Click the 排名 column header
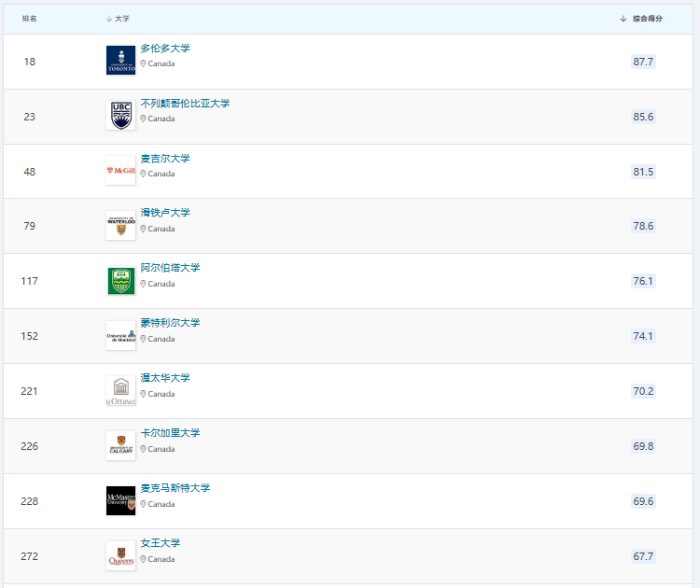The width and height of the screenshot is (700, 588). pyautogui.click(x=30, y=19)
